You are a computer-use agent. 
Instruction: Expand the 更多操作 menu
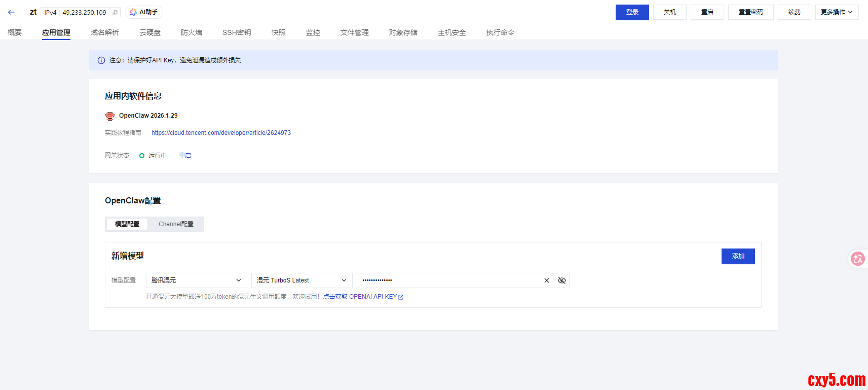(x=837, y=12)
